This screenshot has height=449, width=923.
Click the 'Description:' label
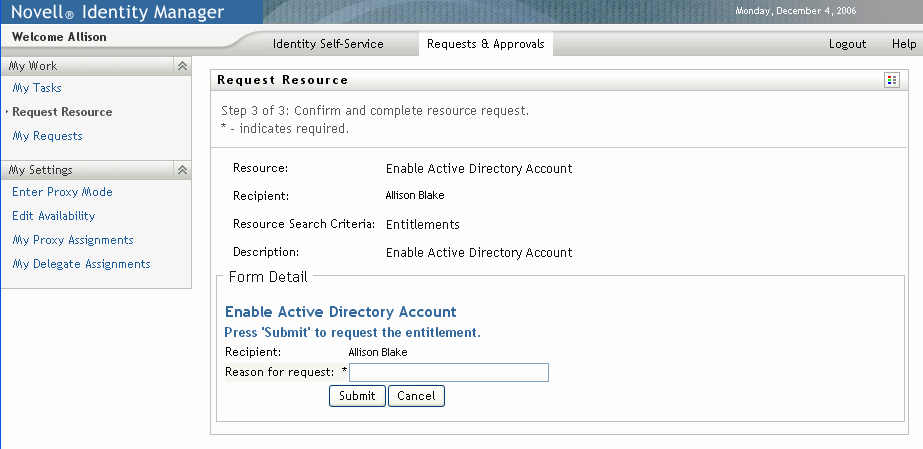click(x=266, y=252)
